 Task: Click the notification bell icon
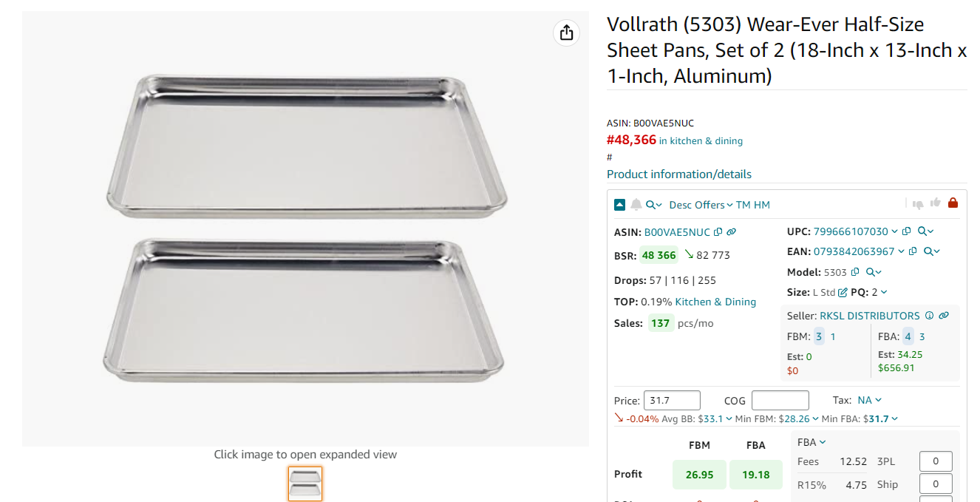[636, 205]
